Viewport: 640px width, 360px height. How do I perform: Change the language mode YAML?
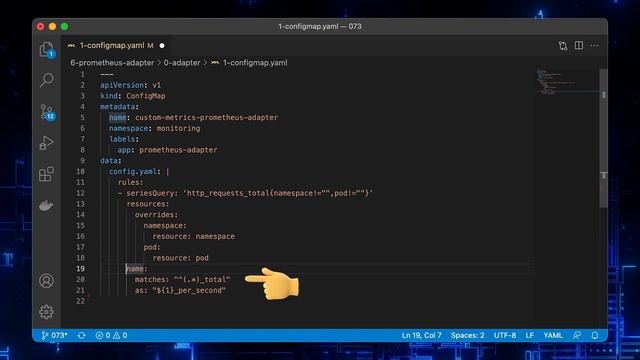point(553,335)
